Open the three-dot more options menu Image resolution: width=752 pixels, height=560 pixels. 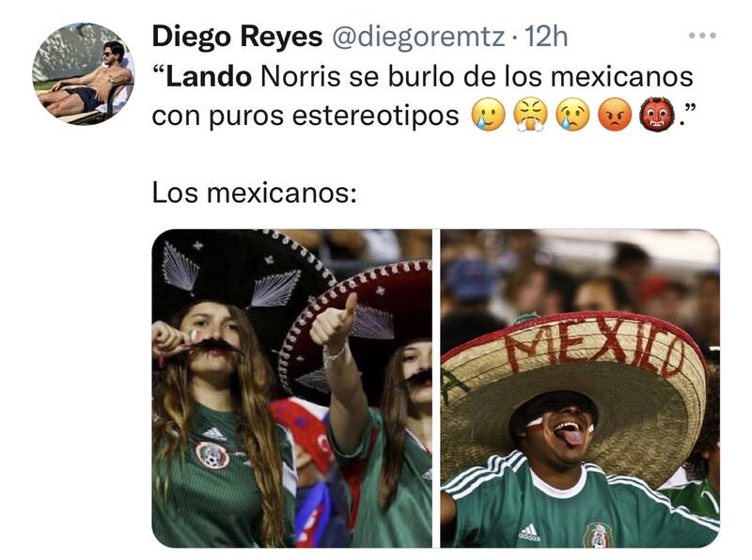click(x=701, y=36)
